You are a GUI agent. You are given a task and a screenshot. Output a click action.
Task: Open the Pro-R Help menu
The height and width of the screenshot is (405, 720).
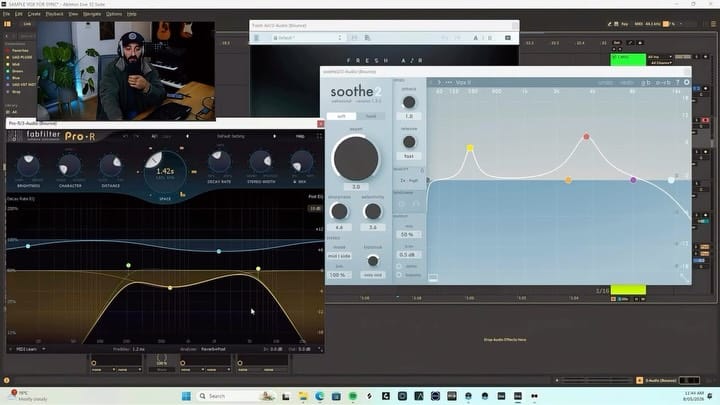[x=300, y=136]
